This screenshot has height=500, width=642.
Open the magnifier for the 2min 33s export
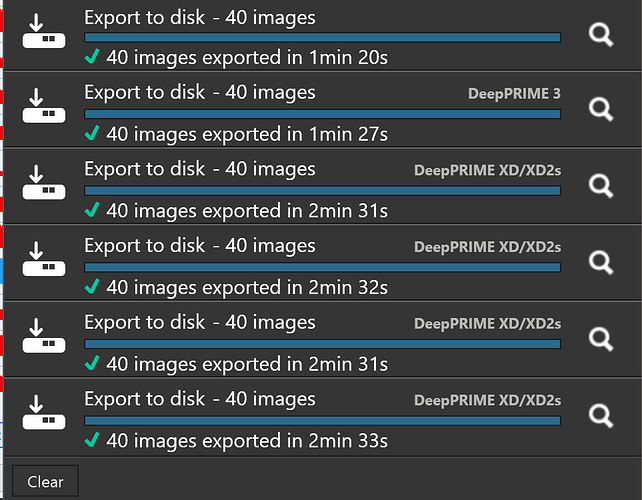tap(600, 415)
